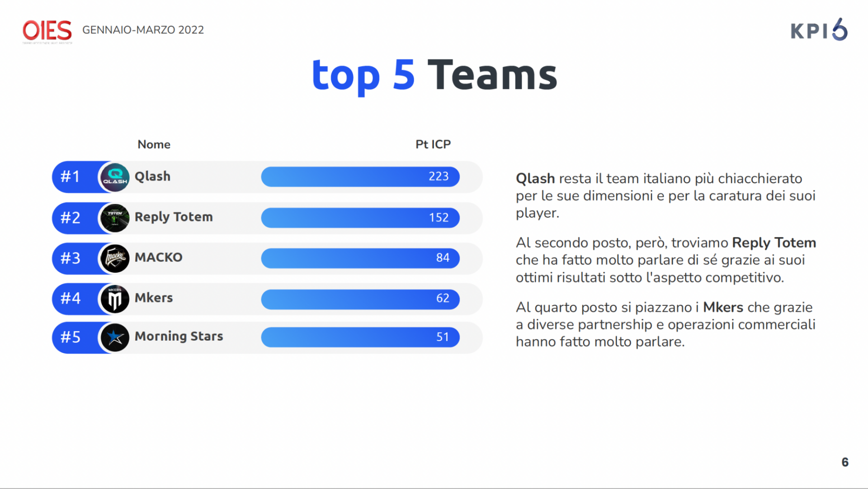Click the top 5 Teams title
Viewport: 868px width, 489px height.
click(x=434, y=76)
